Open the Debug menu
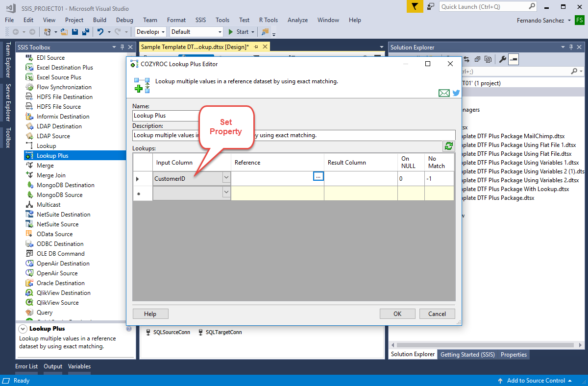The height and width of the screenshot is (386, 588). pos(124,20)
